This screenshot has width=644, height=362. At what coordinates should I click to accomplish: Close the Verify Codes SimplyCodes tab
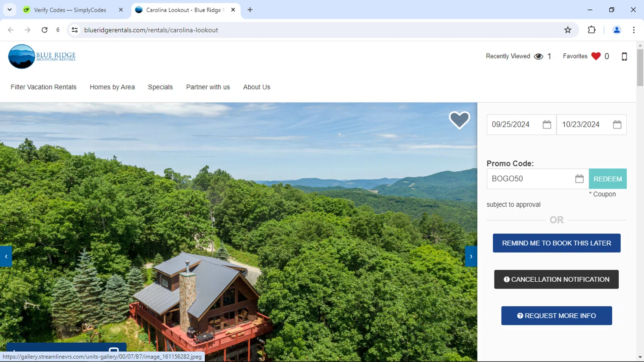[x=121, y=10]
